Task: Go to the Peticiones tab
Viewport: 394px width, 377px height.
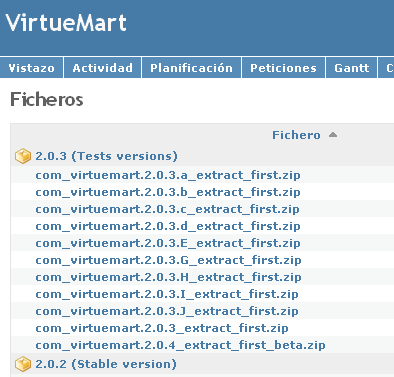Action: coord(283,68)
